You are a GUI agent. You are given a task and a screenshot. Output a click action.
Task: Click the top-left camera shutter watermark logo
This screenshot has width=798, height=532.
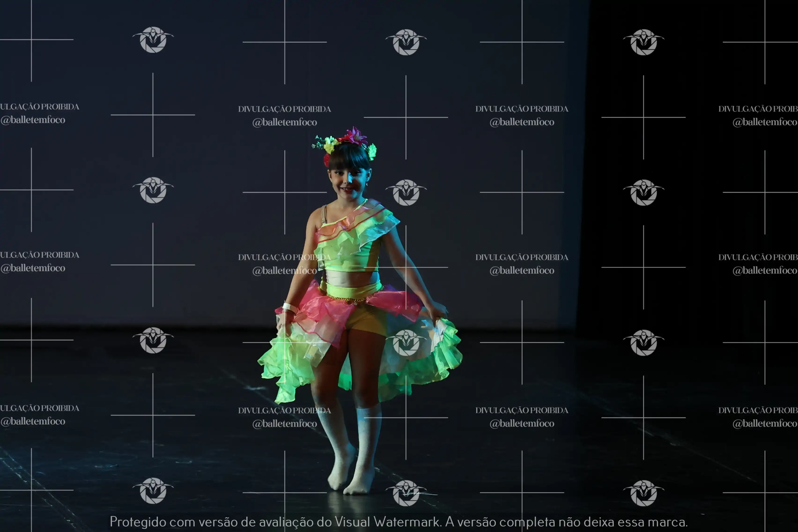153,40
